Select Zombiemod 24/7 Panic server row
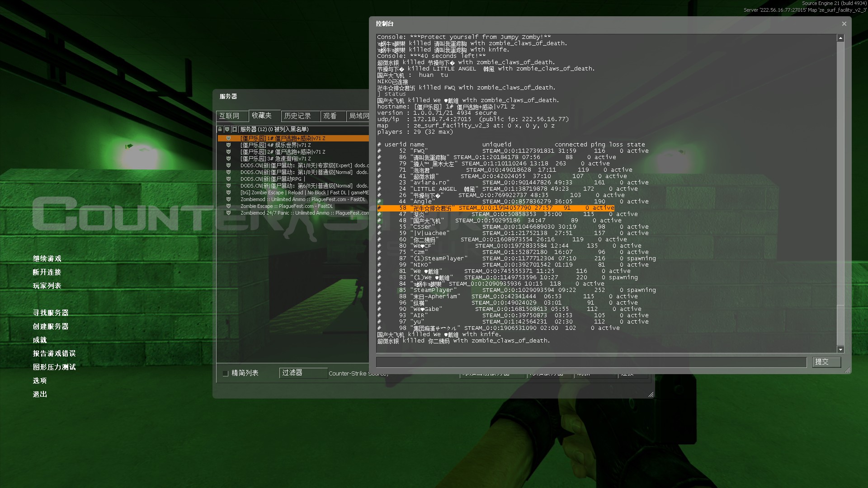Screen dimensions: 868x488 [293, 213]
